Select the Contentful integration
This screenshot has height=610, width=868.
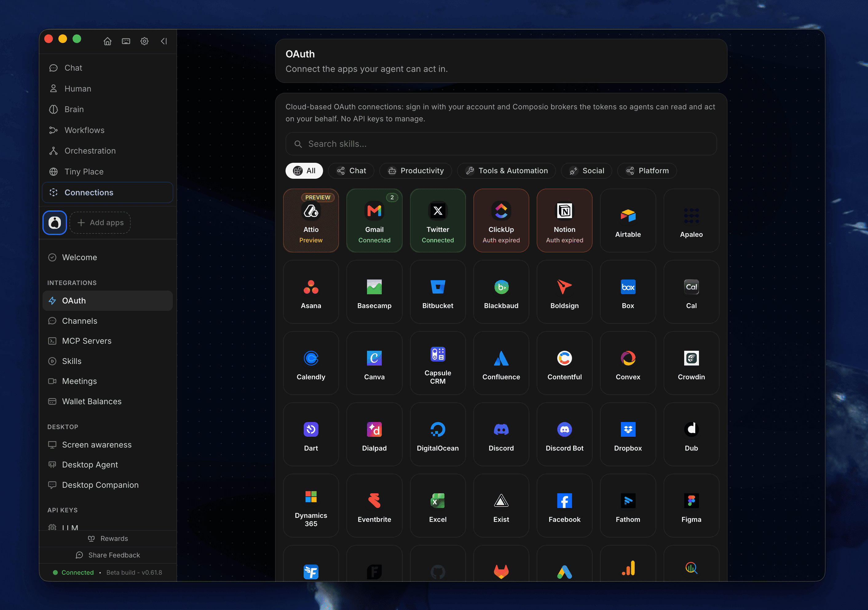click(x=564, y=363)
